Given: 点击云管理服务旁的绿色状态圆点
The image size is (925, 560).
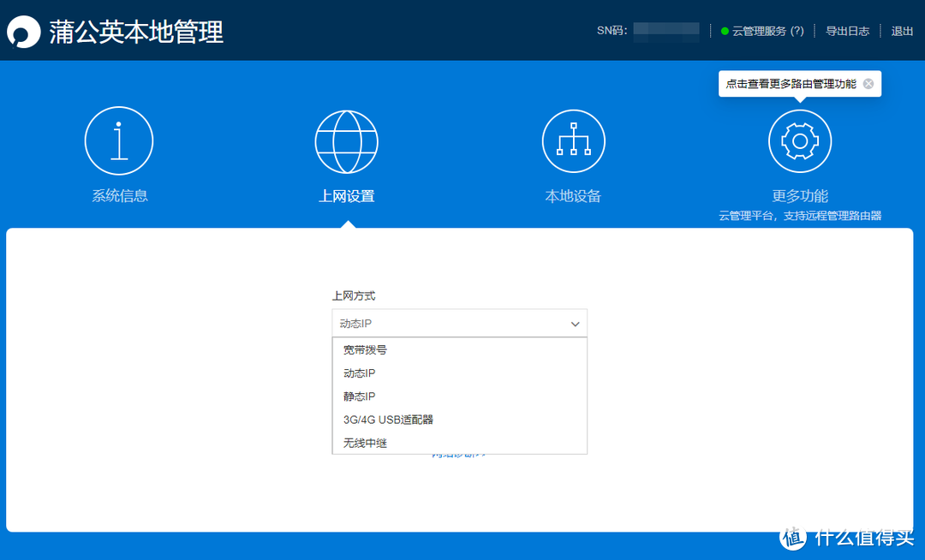Looking at the screenshot, I should point(725,31).
